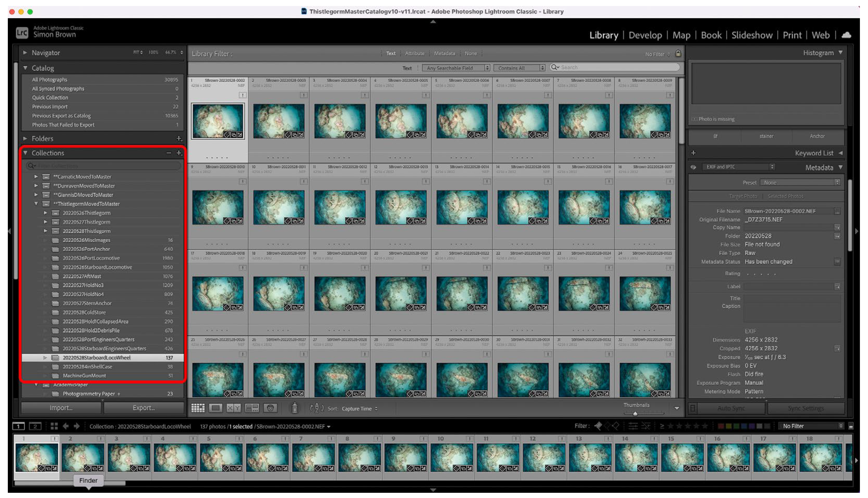This screenshot has width=868, height=498.
Task: Toggle filters switch at filmstrip end
Action: pos(851,426)
